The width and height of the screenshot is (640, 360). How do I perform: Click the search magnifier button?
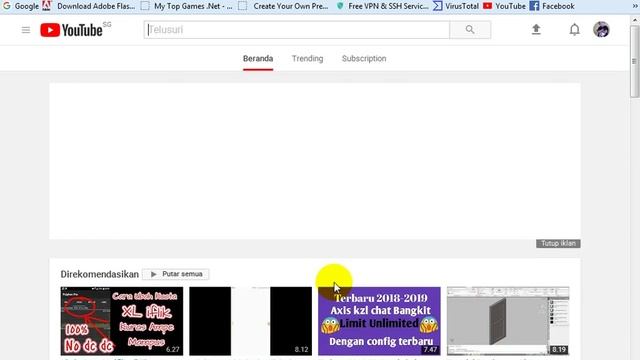[x=470, y=30]
